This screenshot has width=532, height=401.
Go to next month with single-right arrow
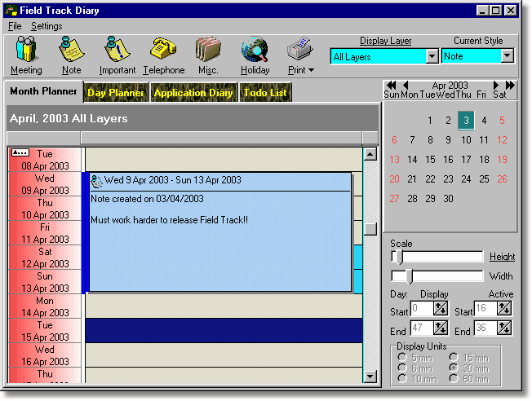point(496,85)
